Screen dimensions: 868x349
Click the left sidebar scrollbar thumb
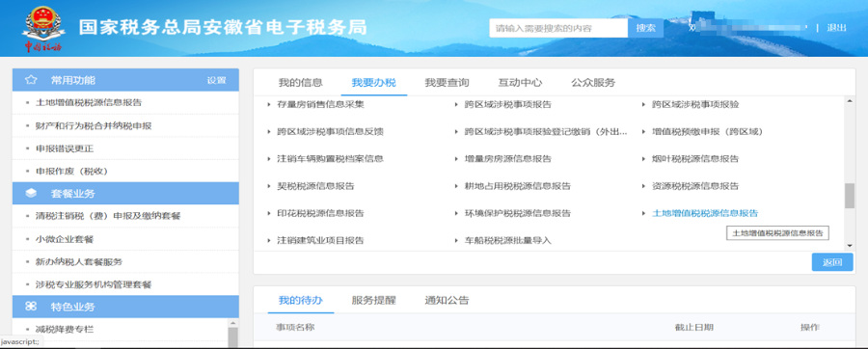point(232,337)
